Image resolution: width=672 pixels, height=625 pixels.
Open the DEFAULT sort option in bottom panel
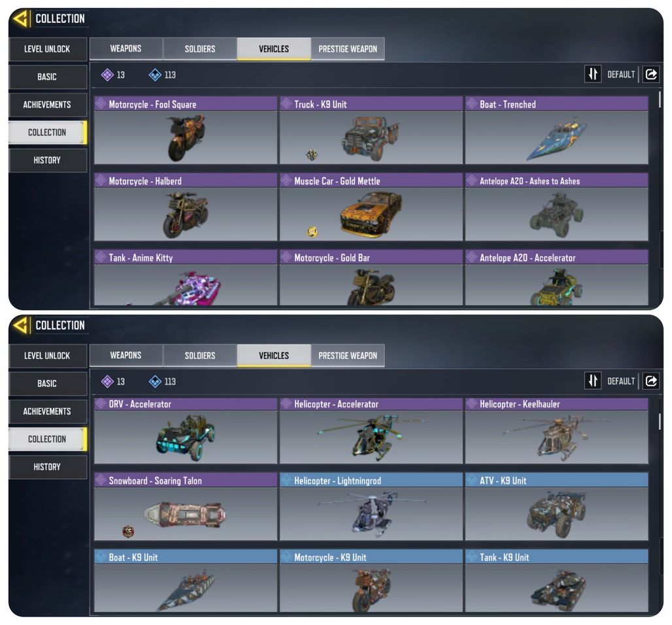pyautogui.click(x=620, y=381)
